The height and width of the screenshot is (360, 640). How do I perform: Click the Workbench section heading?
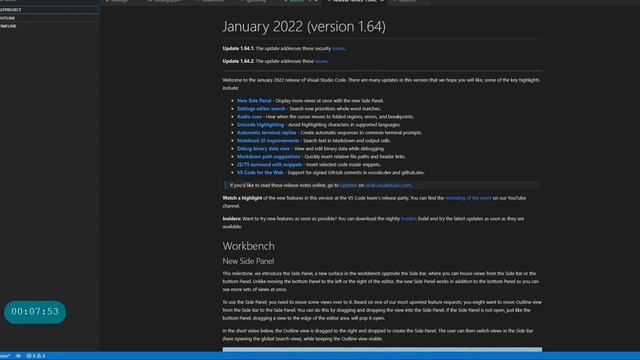pyautogui.click(x=249, y=246)
